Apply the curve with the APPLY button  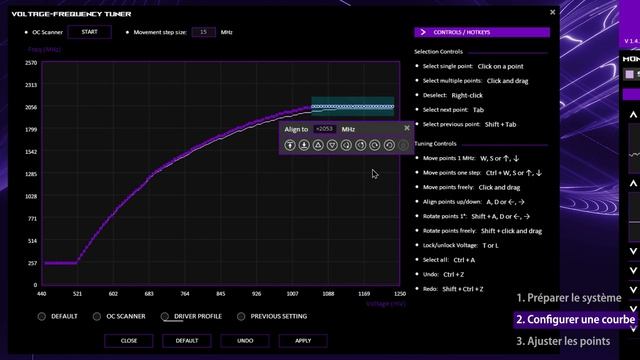coord(303,341)
